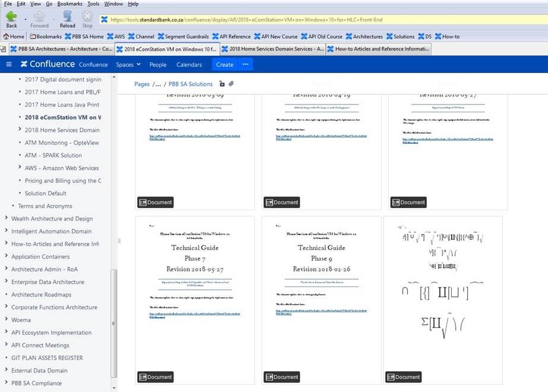Open the Tools menu

93,4
